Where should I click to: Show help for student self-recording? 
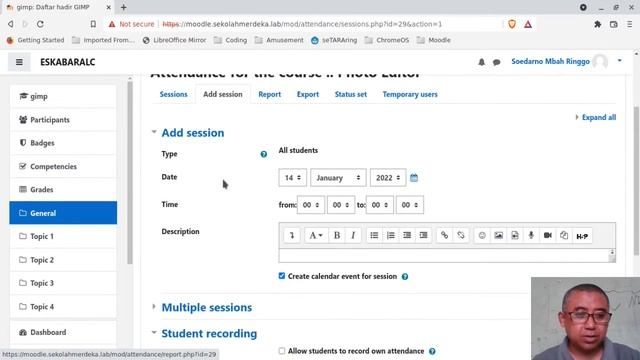pos(432,351)
